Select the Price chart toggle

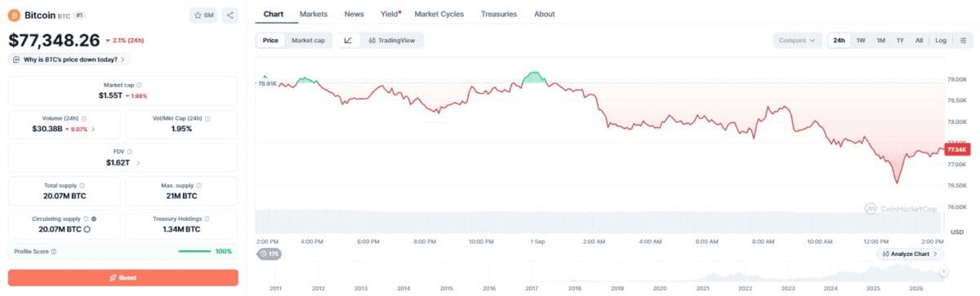[x=269, y=40]
